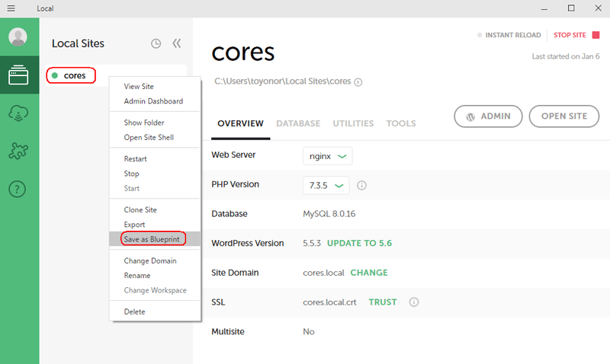The height and width of the screenshot is (364, 610).
Task: Click the Stop Site label
Action: coord(570,35)
